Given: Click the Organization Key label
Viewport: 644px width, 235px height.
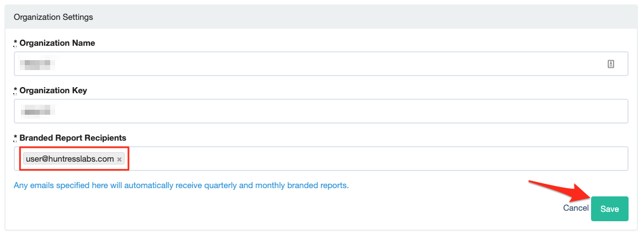Looking at the screenshot, I should [x=53, y=90].
